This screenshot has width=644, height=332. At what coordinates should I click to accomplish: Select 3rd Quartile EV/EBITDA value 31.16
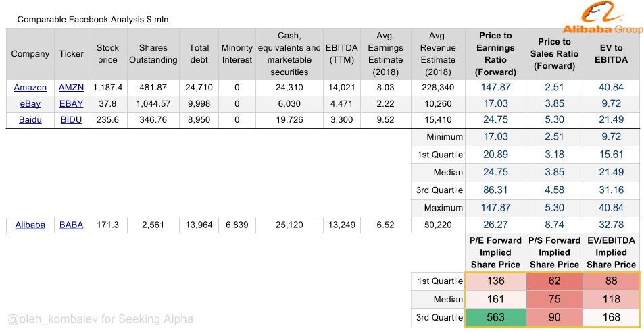pos(611,190)
